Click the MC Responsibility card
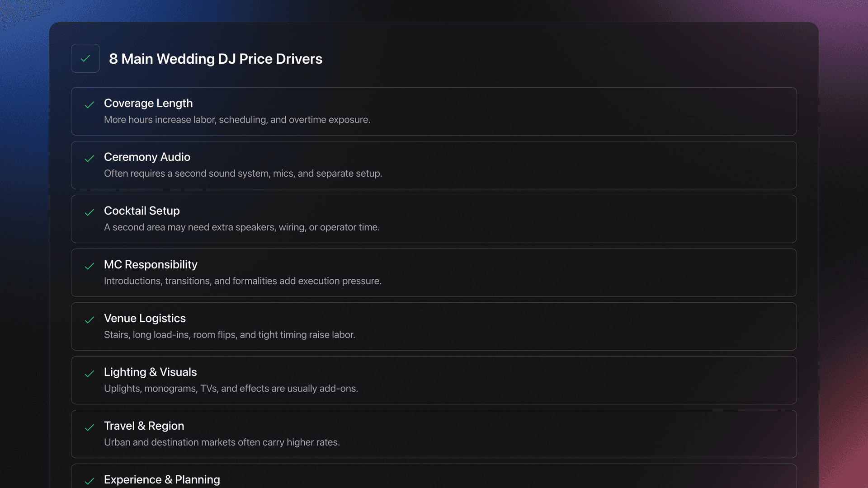 tap(434, 272)
